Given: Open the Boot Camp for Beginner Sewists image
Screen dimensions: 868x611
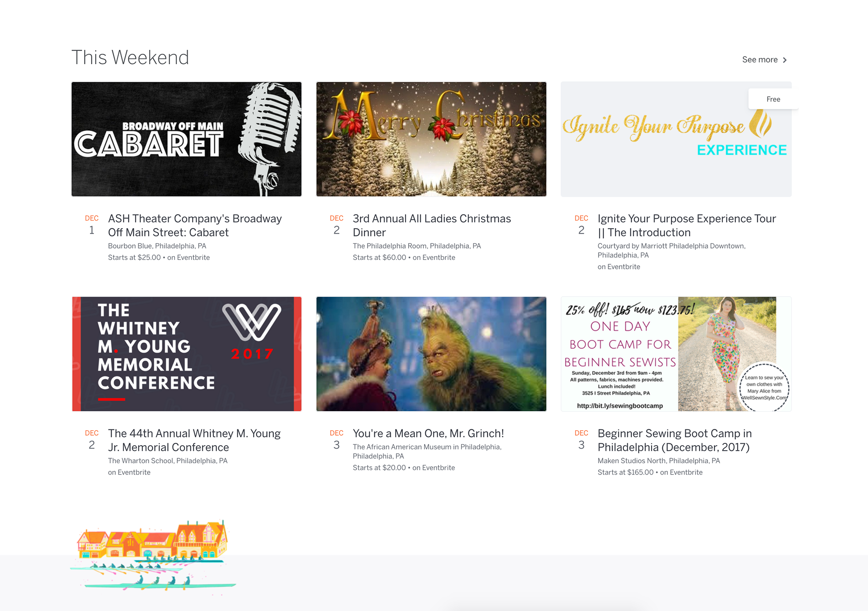Looking at the screenshot, I should (x=676, y=354).
